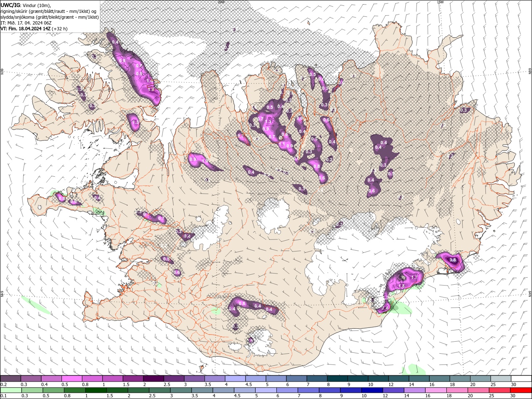The height and width of the screenshot is (399, 532).
Task: Select the crimson swatch between 25 and 30 on lower scale
Action: coord(500,390)
